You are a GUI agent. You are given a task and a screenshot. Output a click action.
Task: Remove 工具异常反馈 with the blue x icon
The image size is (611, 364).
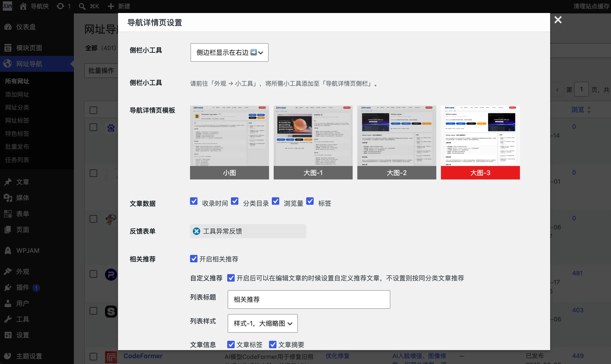pyautogui.click(x=196, y=231)
